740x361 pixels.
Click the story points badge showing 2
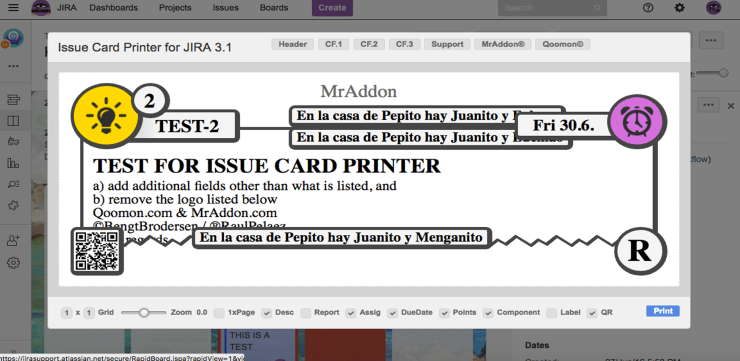pos(149,101)
